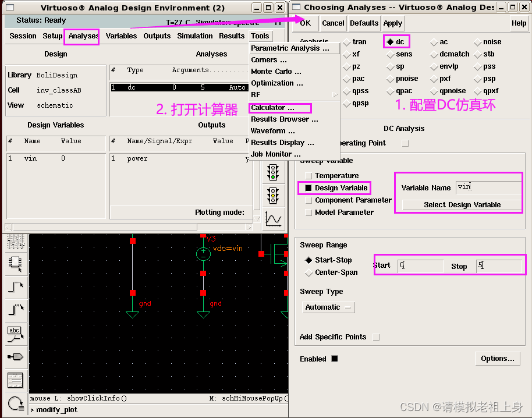The height and width of the screenshot is (418, 532).
Task: Expand the RF submenu arrow
Action: tap(335, 95)
